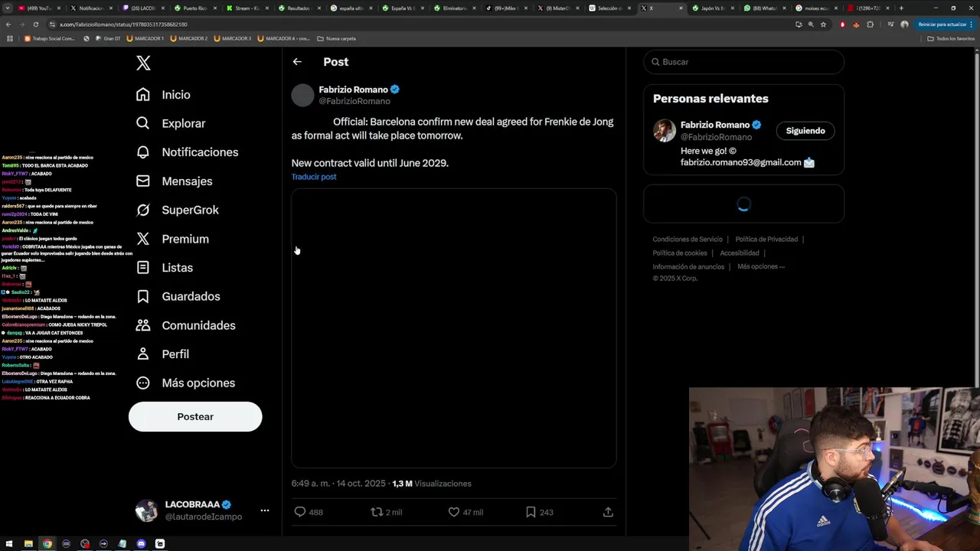Viewport: 980px width, 551px height.
Task: Open File Explorer from taskbar
Action: coord(28,544)
